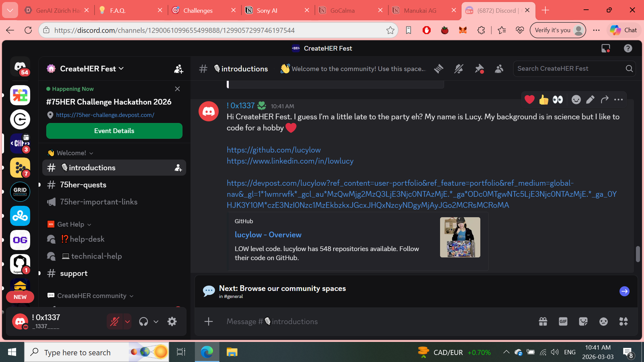
Task: Click the edit message pencil icon
Action: [x=590, y=100]
